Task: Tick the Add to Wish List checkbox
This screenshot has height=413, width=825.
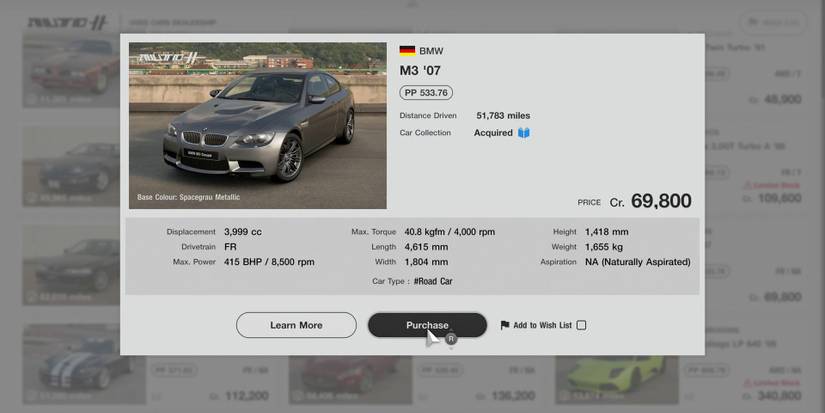Action: pos(581,325)
